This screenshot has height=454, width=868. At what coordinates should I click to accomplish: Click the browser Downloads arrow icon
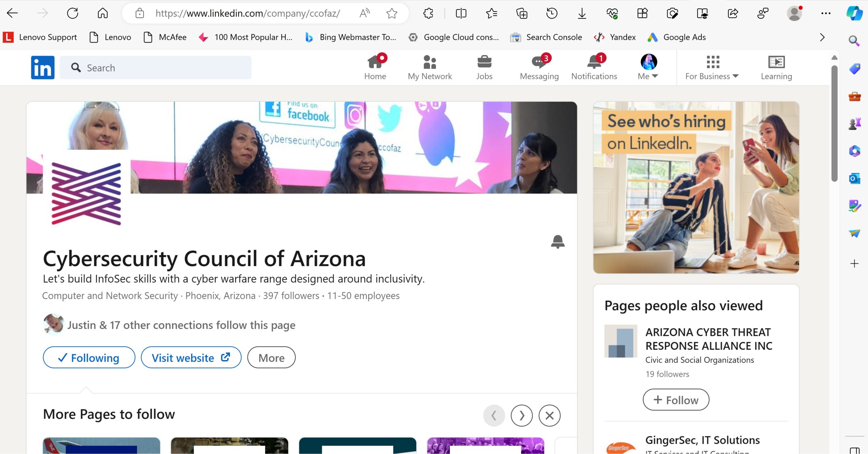(582, 14)
